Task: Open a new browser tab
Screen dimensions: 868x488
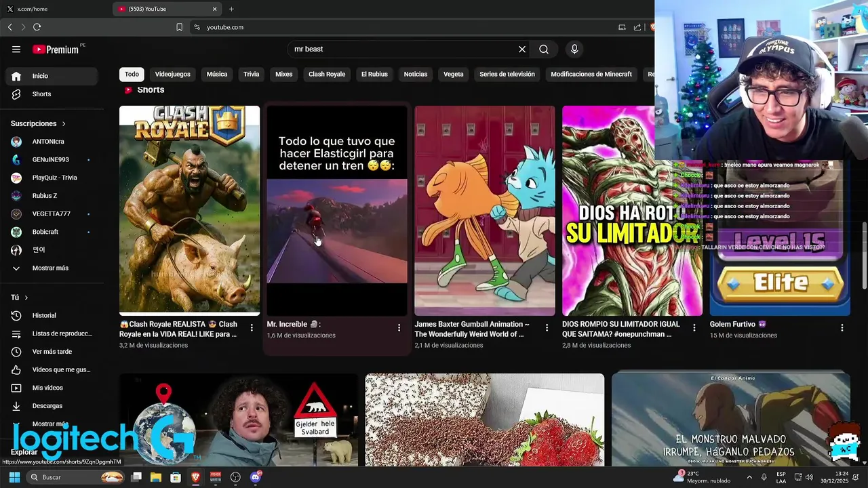Action: click(x=231, y=9)
